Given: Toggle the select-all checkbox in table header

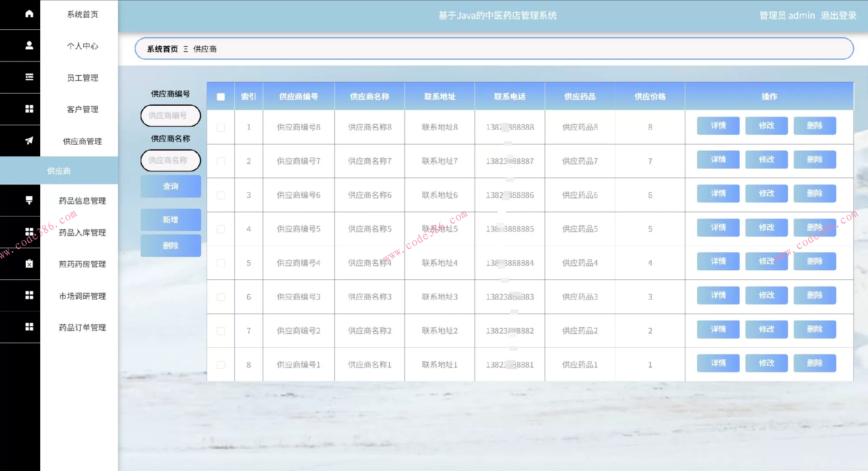Looking at the screenshot, I should 221,97.
